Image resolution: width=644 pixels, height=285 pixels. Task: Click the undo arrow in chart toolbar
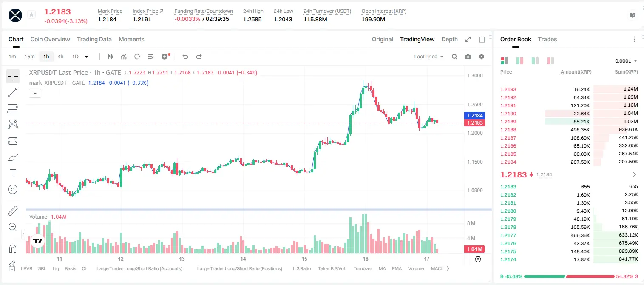coord(185,57)
